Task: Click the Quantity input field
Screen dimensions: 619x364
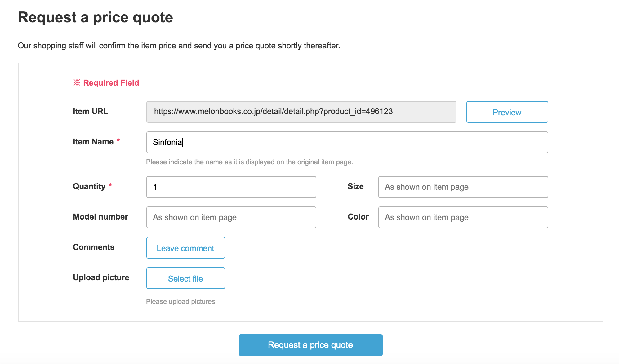Action: 231,187
